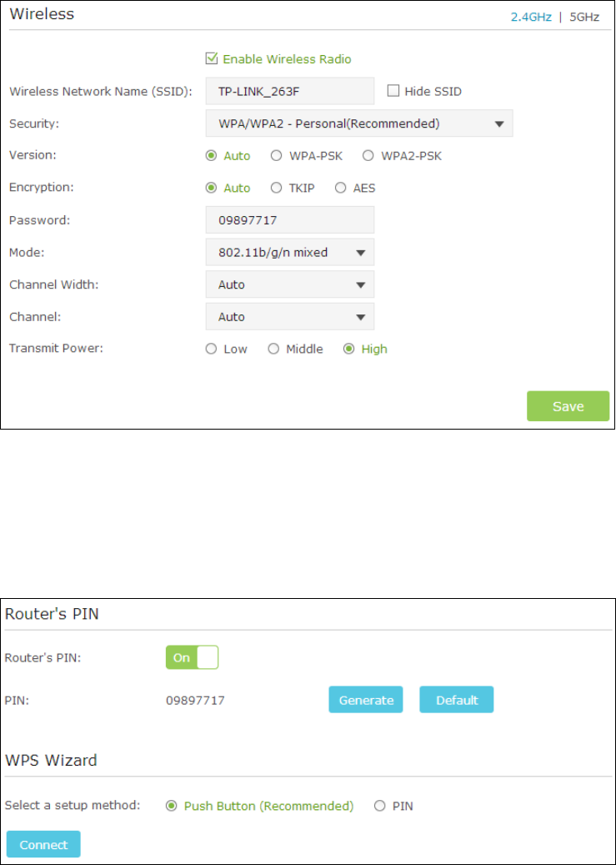Save the wireless settings
616x865 pixels.
click(568, 406)
